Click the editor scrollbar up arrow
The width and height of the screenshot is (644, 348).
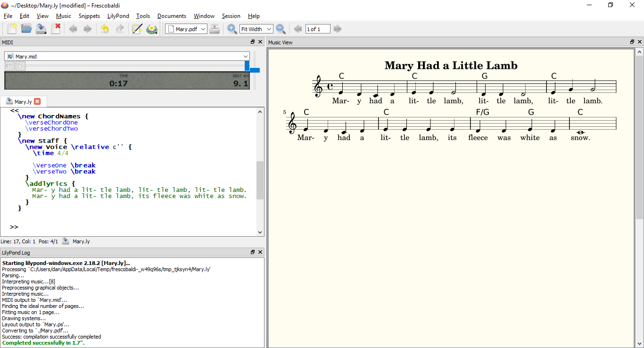click(260, 111)
